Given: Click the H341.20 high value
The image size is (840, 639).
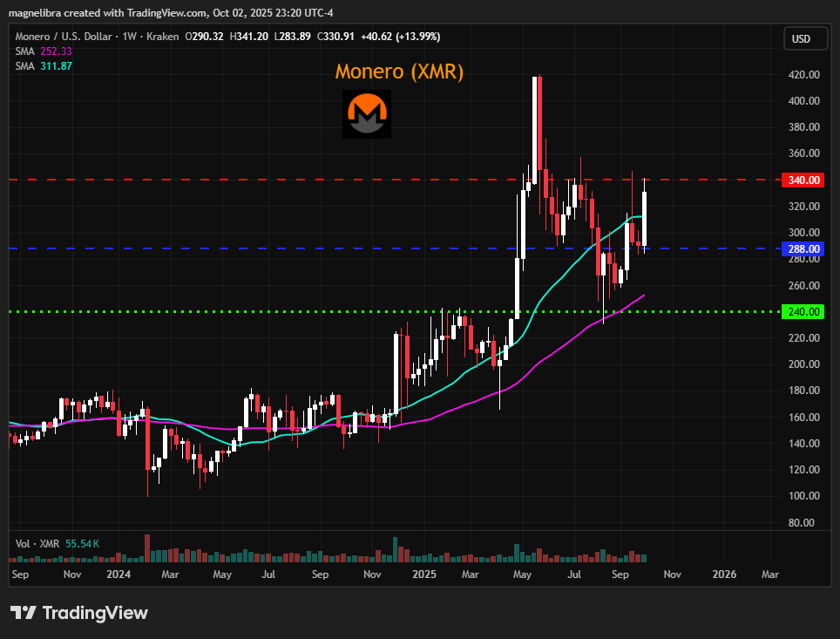Looking at the screenshot, I should 248,37.
